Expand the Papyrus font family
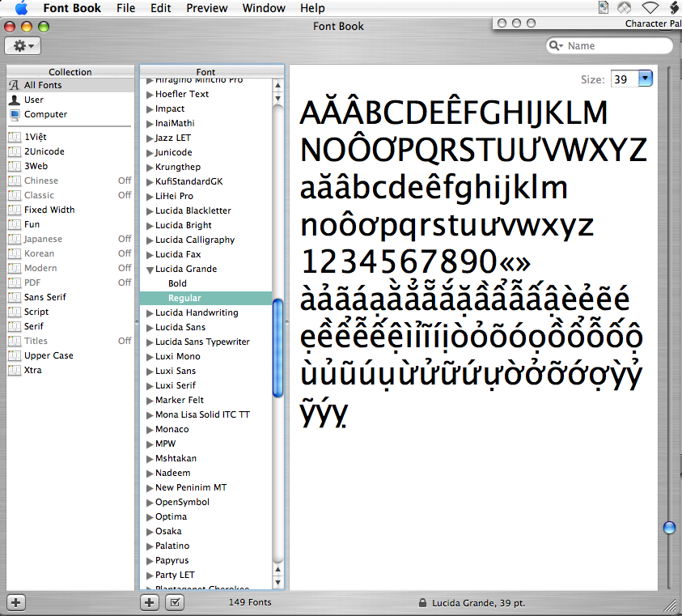This screenshot has height=616, width=682. pyautogui.click(x=150, y=561)
